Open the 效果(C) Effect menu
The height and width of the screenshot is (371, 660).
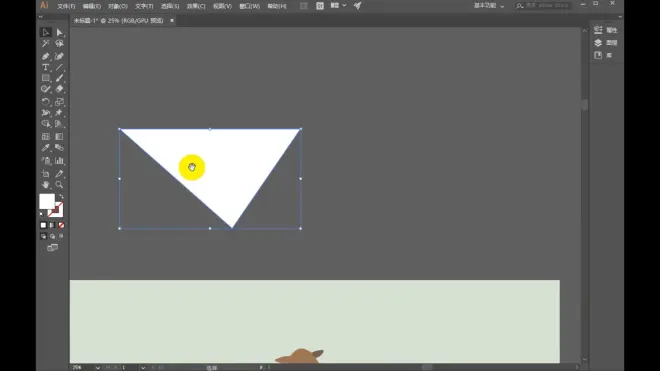(196, 6)
